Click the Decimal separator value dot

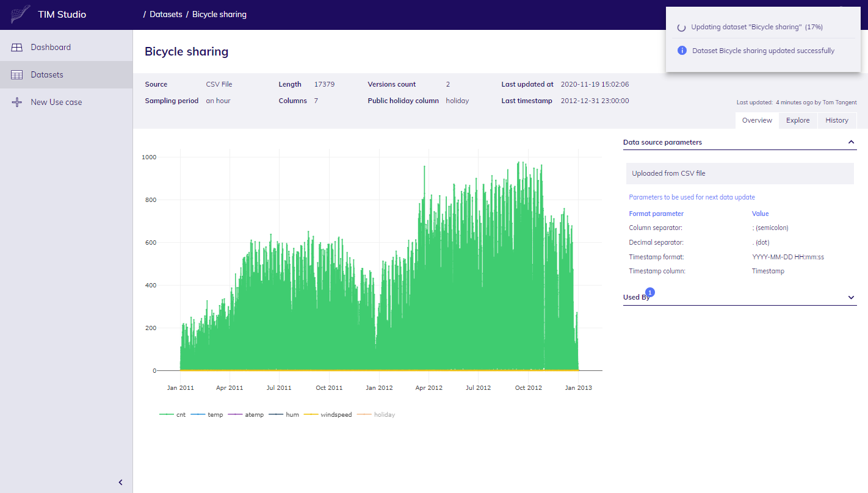[x=761, y=242]
